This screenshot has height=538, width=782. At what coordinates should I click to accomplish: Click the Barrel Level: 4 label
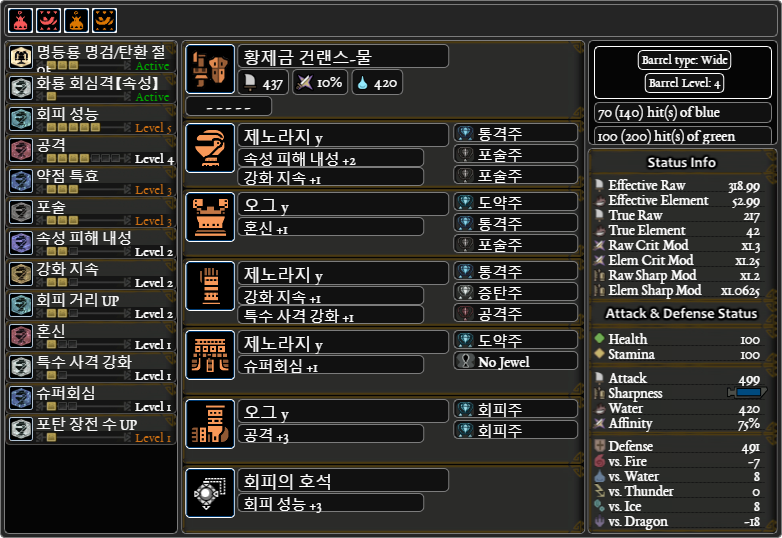click(x=684, y=83)
